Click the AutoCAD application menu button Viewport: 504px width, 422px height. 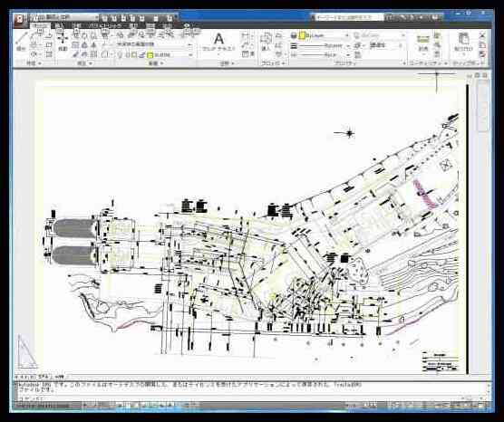pos(20,19)
